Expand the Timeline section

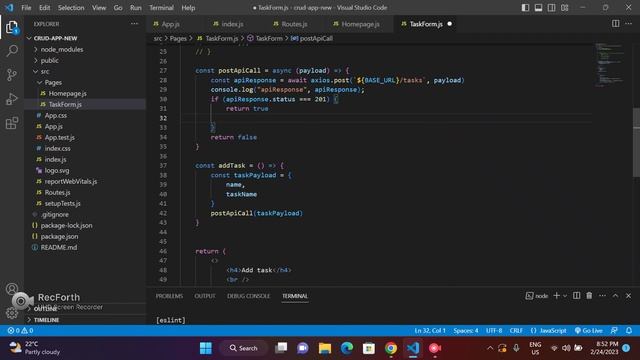[85, 320]
